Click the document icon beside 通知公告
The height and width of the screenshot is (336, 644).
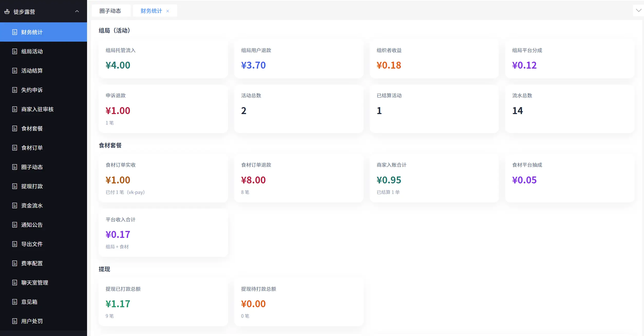(x=15, y=225)
